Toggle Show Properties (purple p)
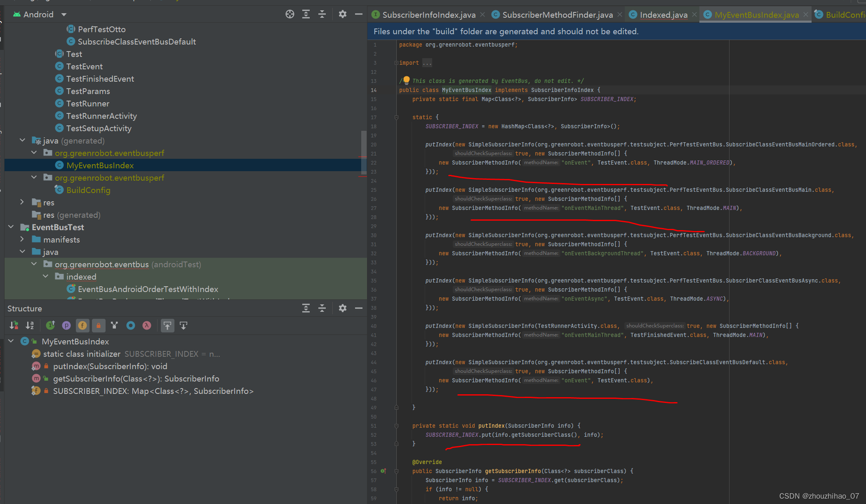Screen dimensions: 866x504 (66, 326)
